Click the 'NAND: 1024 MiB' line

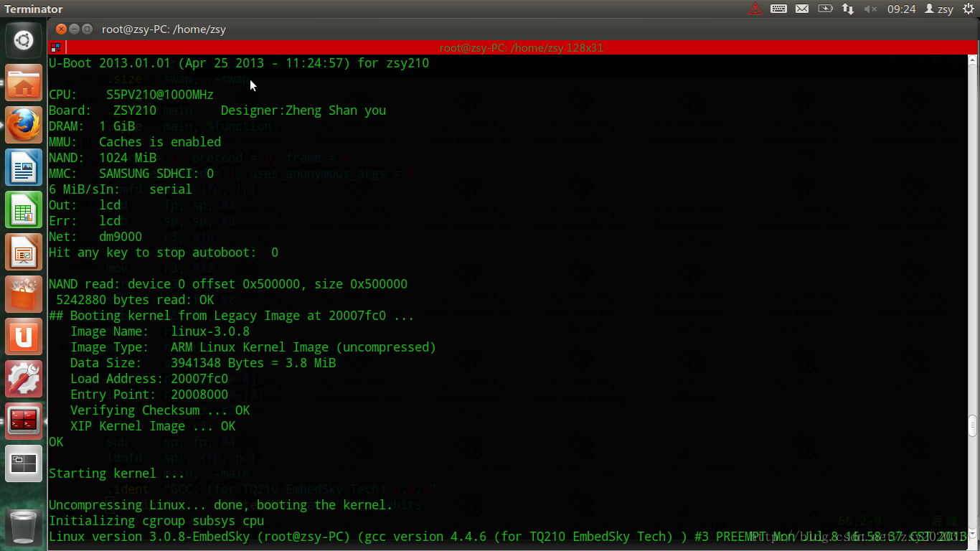pos(103,158)
